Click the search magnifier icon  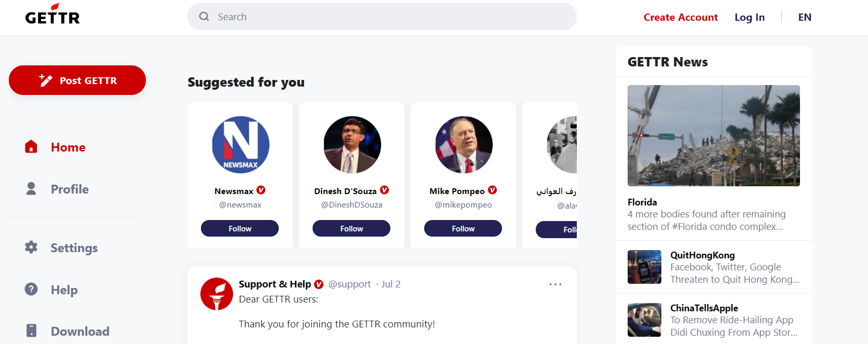[204, 17]
